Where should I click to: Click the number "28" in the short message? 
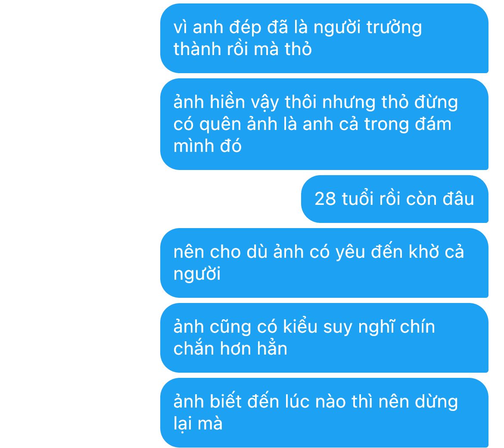(x=325, y=199)
